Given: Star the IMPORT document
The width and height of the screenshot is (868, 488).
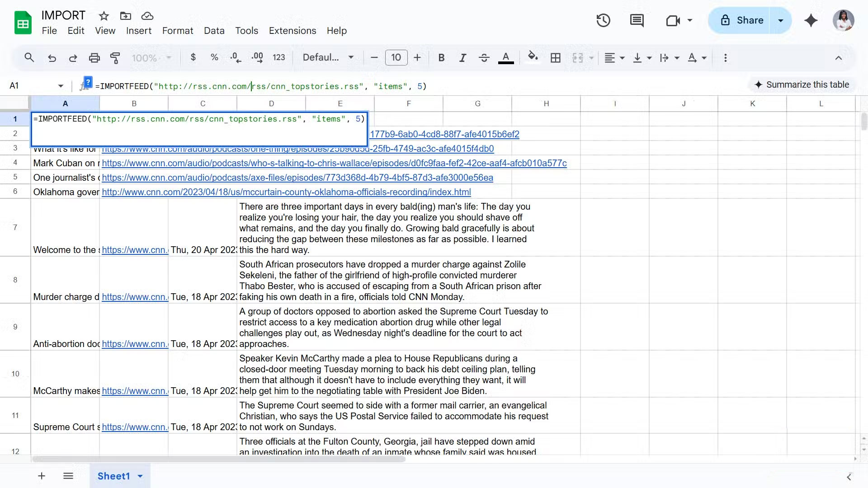Looking at the screenshot, I should click(x=104, y=16).
